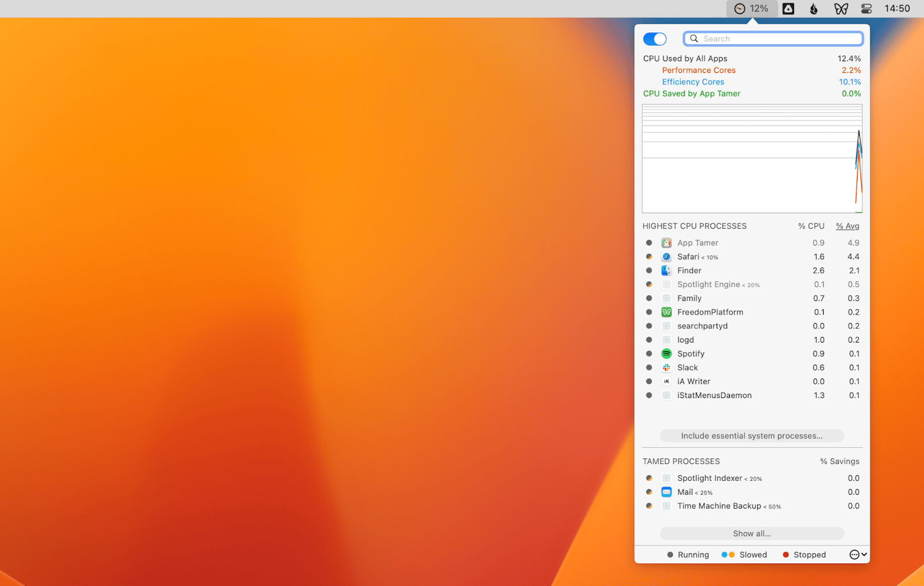This screenshot has height=586, width=924.
Task: Select the iA Writer process name
Action: coord(694,381)
